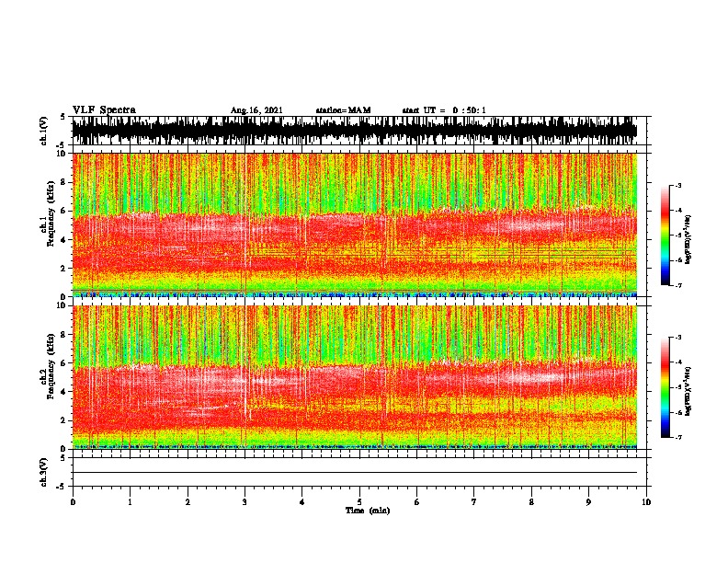Click the 8 kHz tick label on ch.2 spectrogram
The width and height of the screenshot is (728, 563).
[63, 335]
